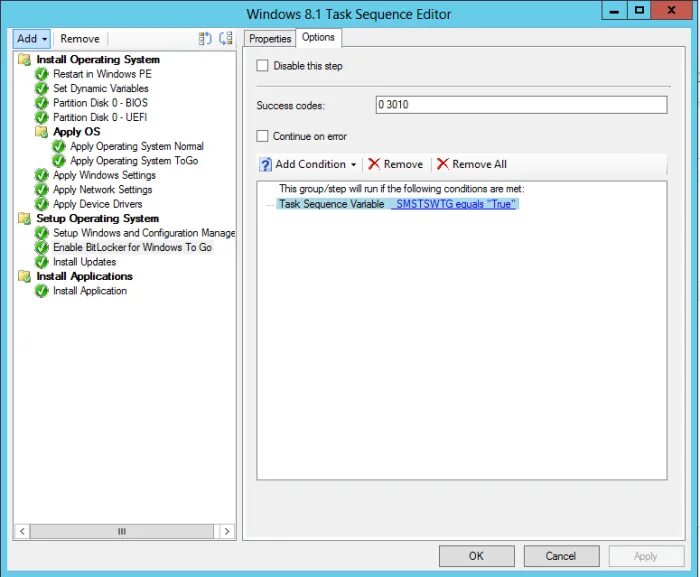The height and width of the screenshot is (577, 700).
Task: Select the Apply Device Drivers step
Action: pos(97,204)
